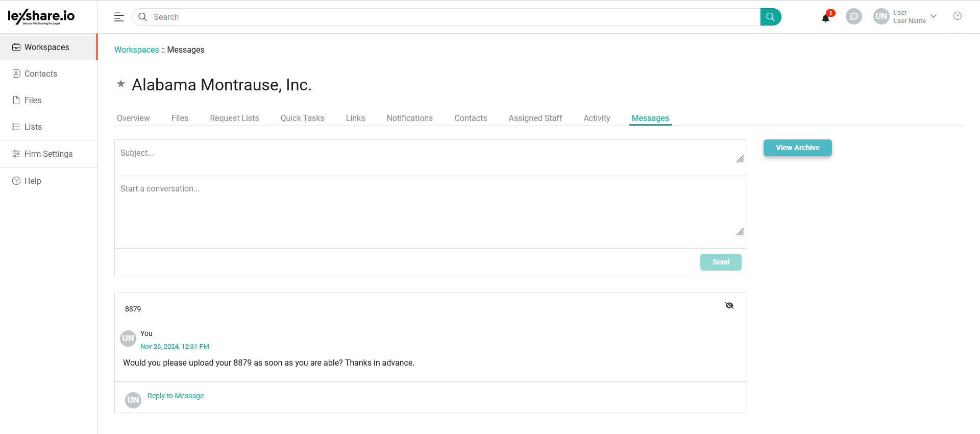
Task: Toggle the hamburger sidebar menu icon
Action: pyautogui.click(x=119, y=17)
